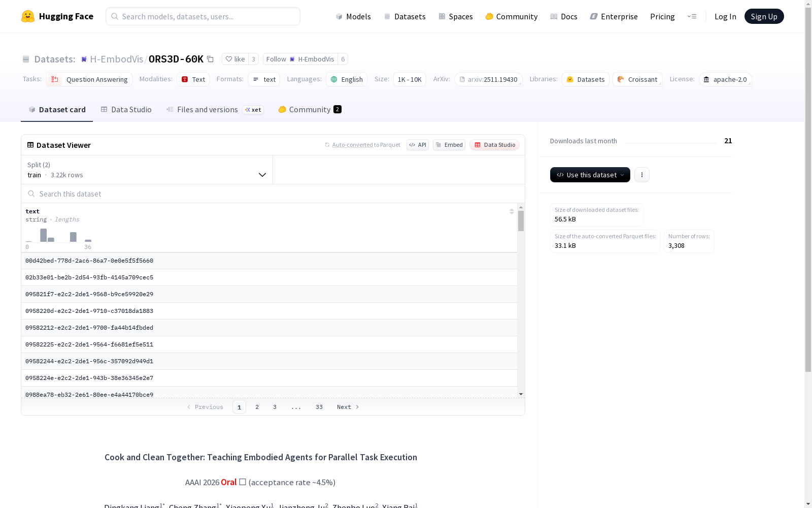Click the Datasets: breadcrumb label
812x508 pixels.
point(55,59)
